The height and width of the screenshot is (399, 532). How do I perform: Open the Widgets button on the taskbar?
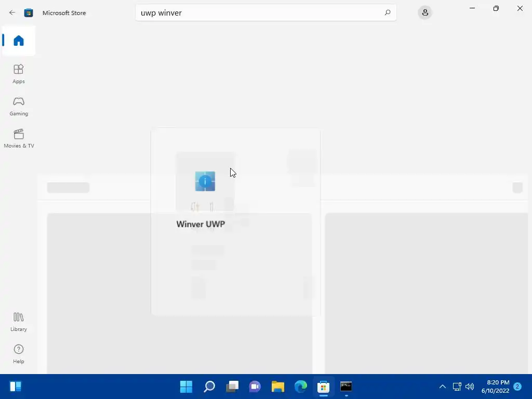[16, 387]
